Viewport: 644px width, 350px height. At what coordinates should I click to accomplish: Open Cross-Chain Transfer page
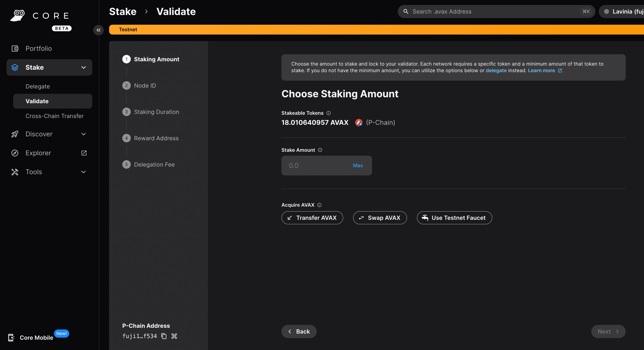tap(55, 116)
